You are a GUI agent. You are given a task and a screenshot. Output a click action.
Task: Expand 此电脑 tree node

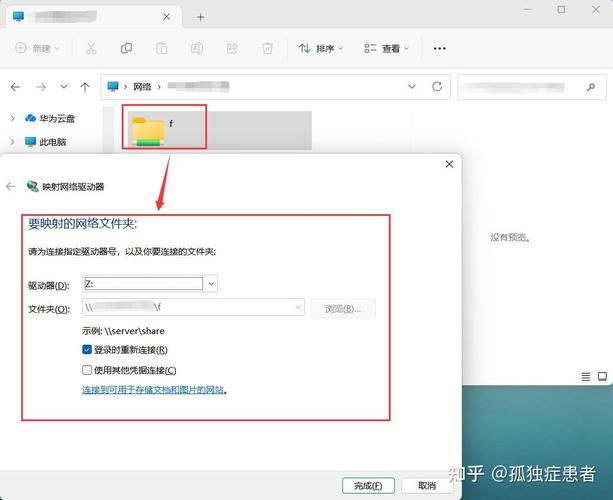[13, 142]
